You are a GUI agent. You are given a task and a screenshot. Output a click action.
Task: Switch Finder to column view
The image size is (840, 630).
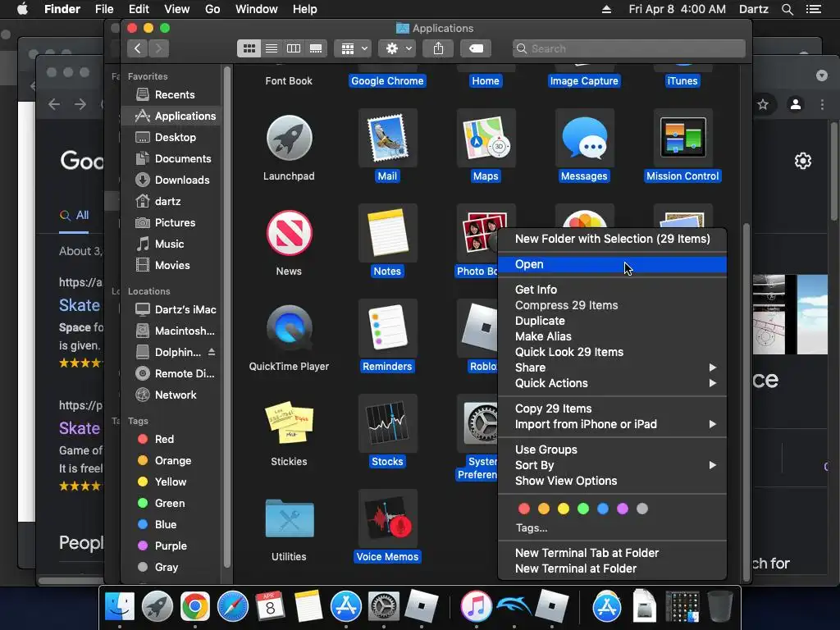click(294, 48)
